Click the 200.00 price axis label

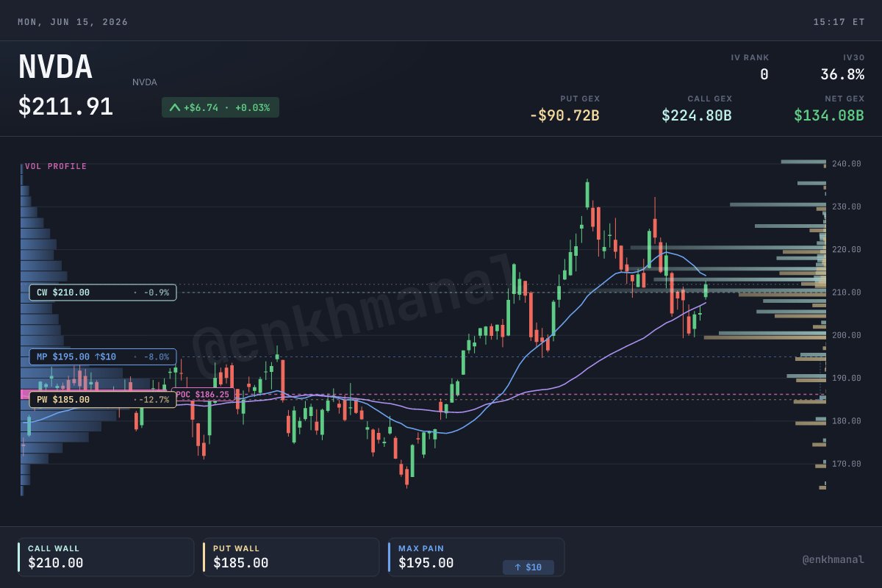tap(847, 335)
